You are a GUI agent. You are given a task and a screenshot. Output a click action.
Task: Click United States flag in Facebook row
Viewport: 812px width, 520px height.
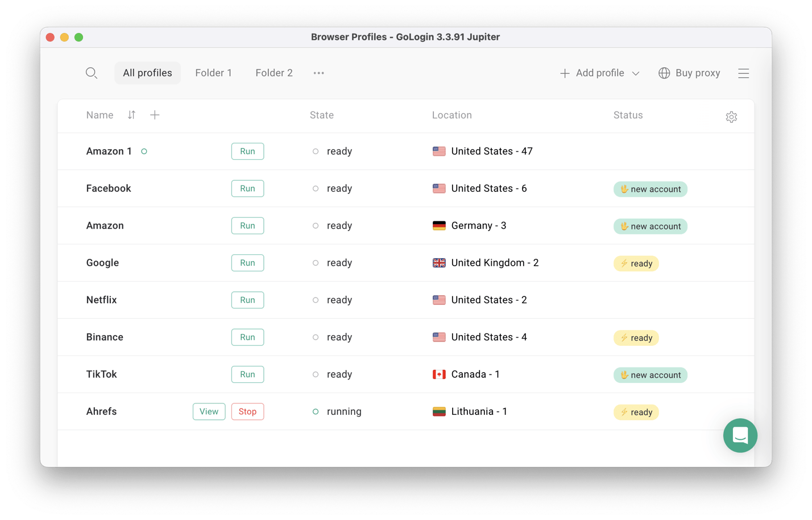coord(439,188)
